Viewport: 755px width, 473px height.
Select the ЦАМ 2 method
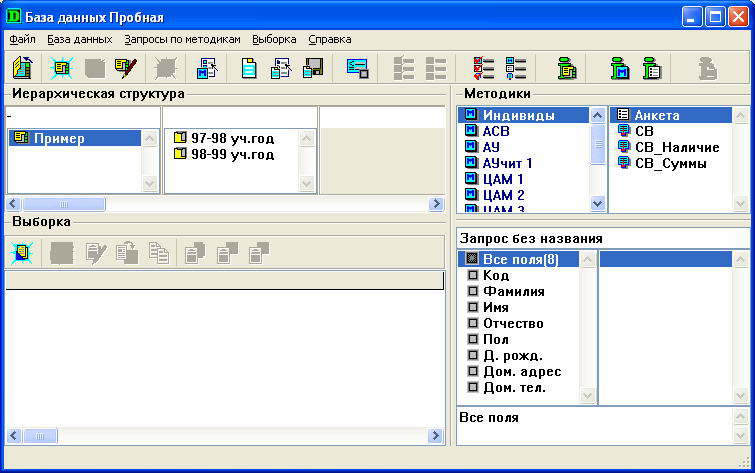(494, 195)
